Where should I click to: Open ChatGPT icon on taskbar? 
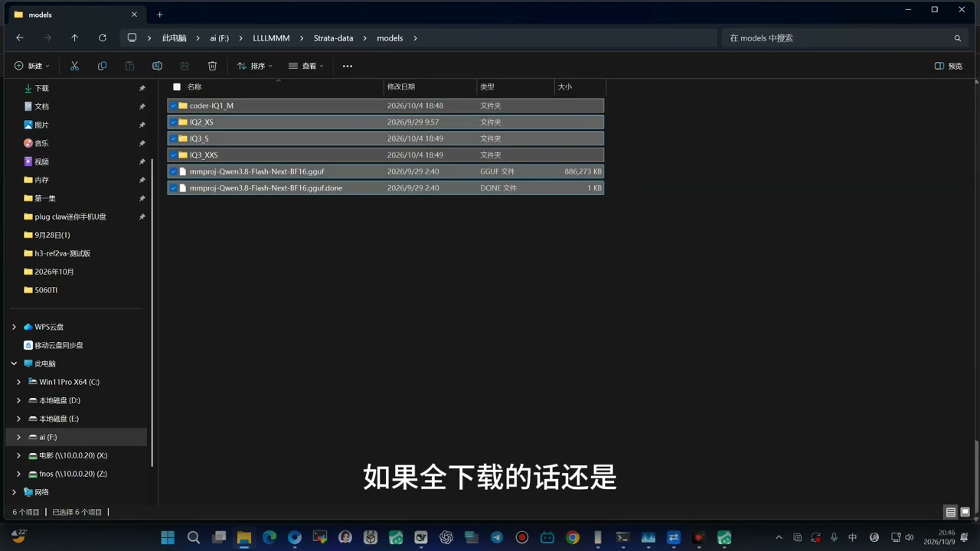[x=446, y=537]
